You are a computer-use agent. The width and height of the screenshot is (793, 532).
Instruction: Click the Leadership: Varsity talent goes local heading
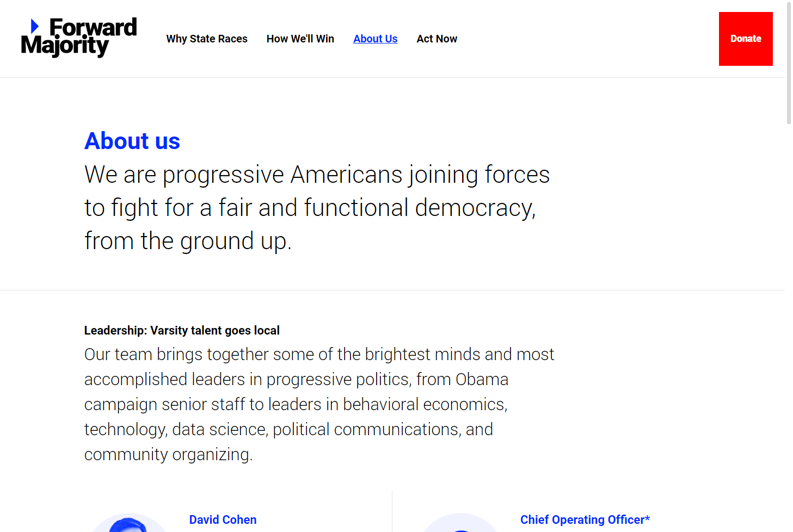(182, 330)
